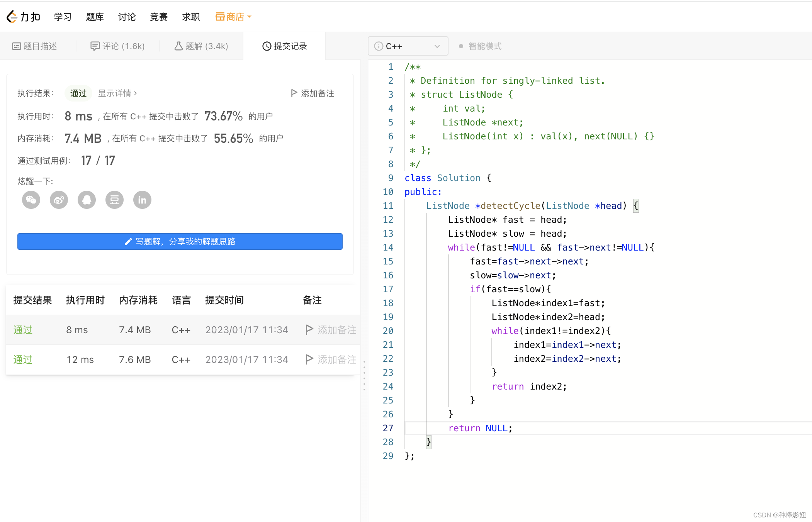Share result via WeChat icon

point(31,200)
